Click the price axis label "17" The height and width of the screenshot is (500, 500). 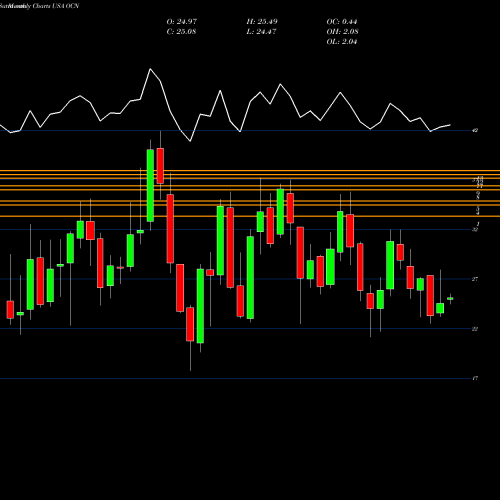475,378
